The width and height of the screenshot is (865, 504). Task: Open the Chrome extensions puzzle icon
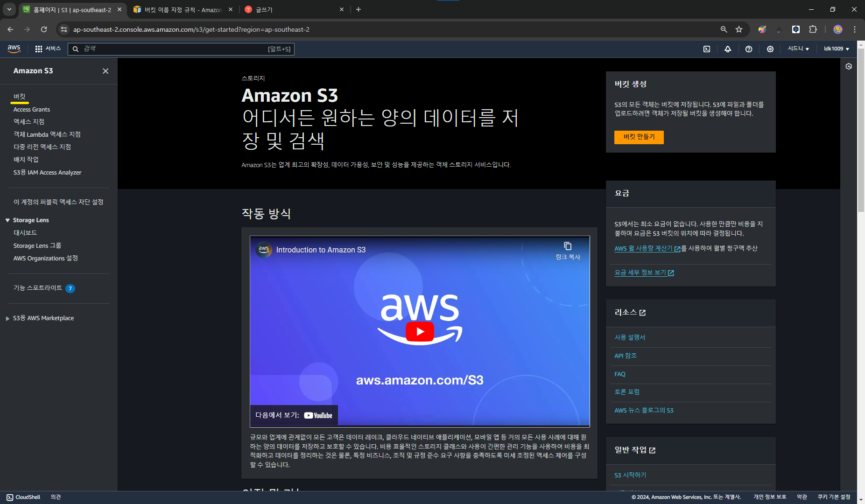tap(813, 29)
